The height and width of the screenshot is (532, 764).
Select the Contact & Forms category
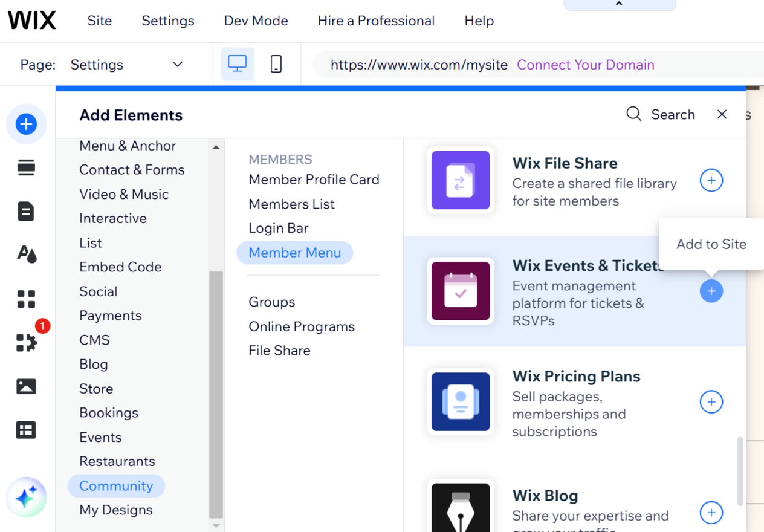(x=132, y=170)
